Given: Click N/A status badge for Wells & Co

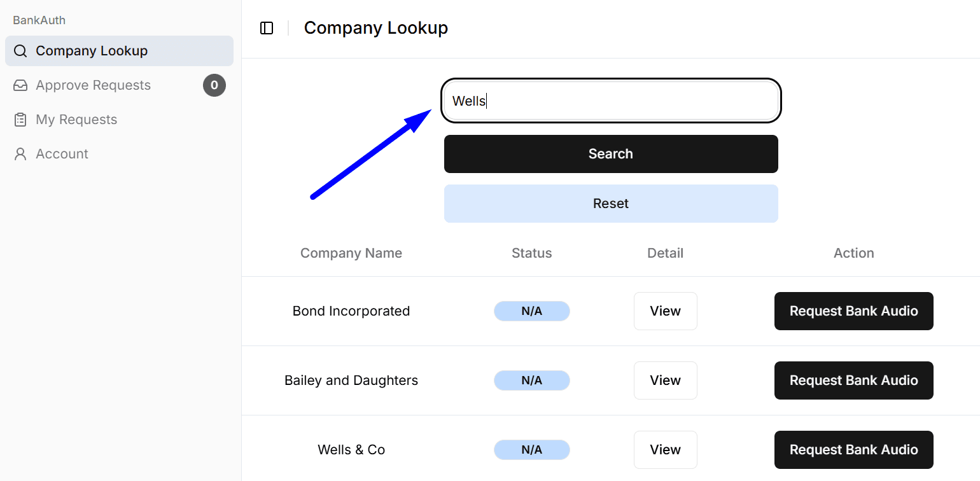Looking at the screenshot, I should pyautogui.click(x=532, y=450).
